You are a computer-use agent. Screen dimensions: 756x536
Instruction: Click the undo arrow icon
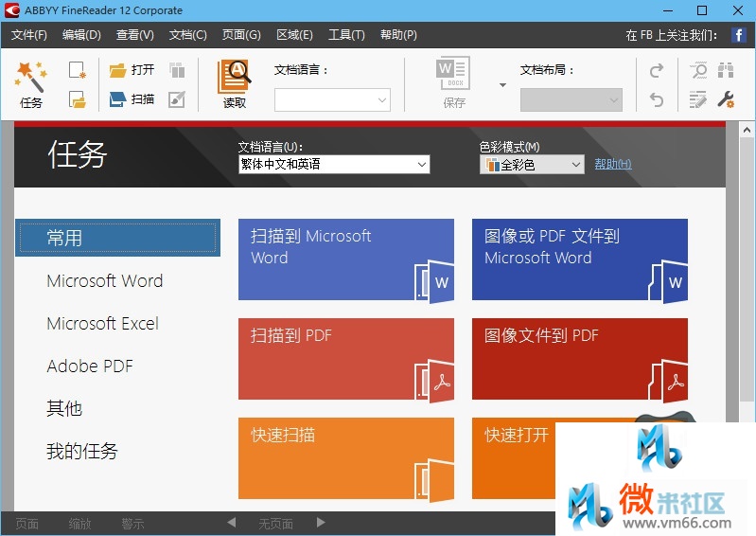tap(657, 99)
